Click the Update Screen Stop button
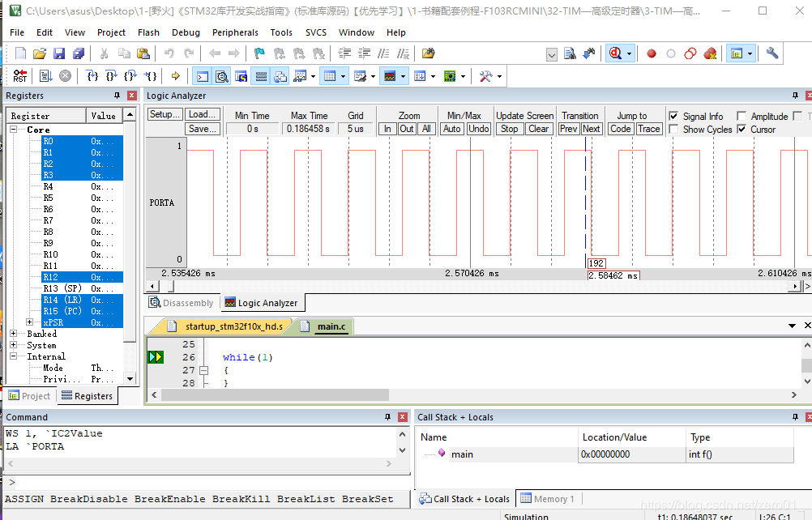This screenshot has width=812, height=520. 509,129
